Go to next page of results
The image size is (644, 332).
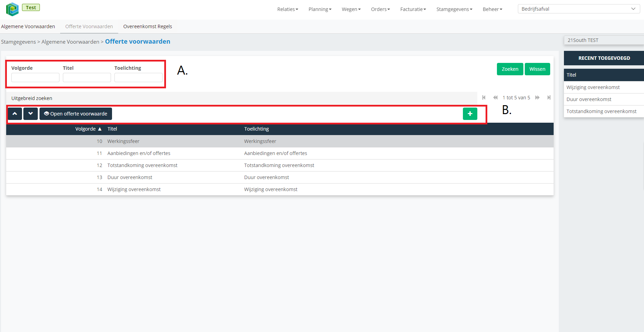pos(537,98)
